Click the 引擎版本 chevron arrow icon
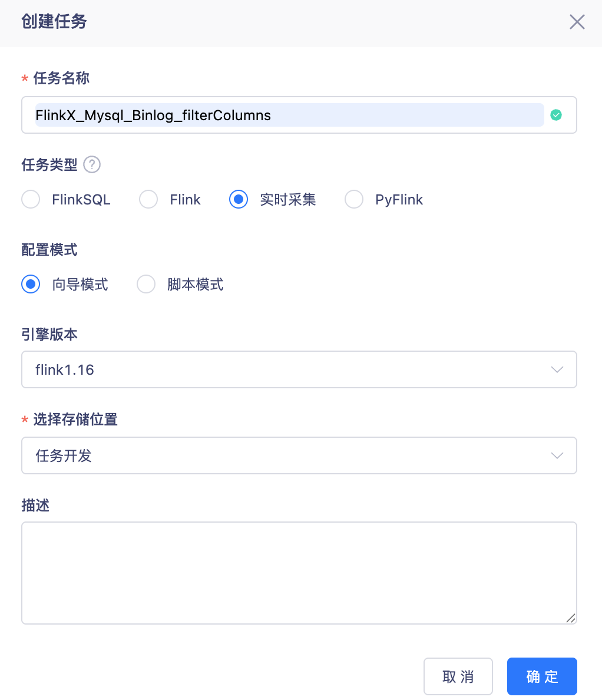Viewport: 602px width, 700px height. (x=557, y=369)
